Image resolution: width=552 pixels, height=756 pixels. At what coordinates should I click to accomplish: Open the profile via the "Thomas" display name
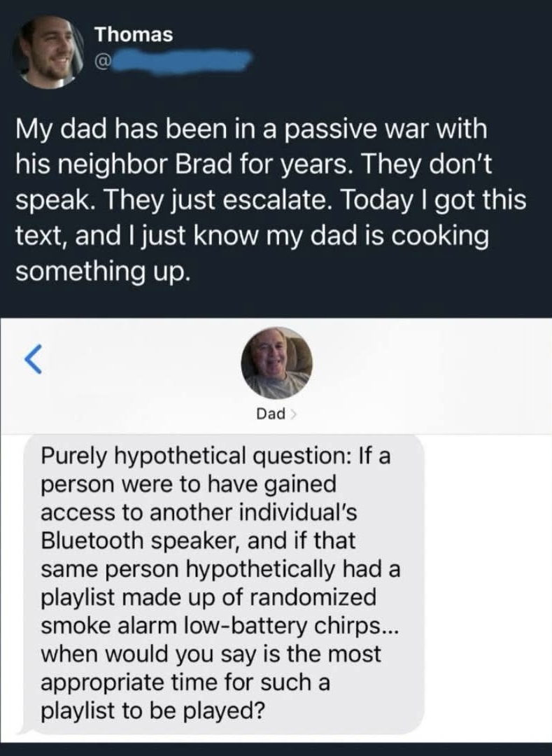tap(134, 34)
